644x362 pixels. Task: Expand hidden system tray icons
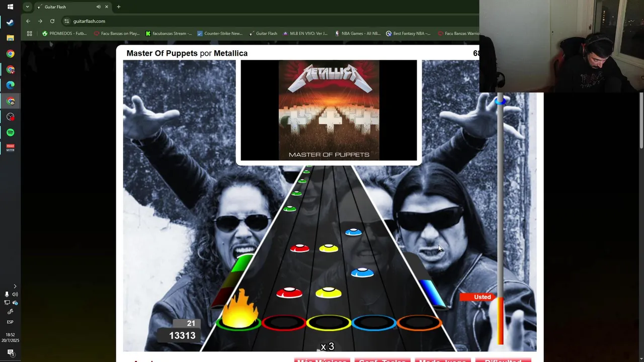point(15,286)
